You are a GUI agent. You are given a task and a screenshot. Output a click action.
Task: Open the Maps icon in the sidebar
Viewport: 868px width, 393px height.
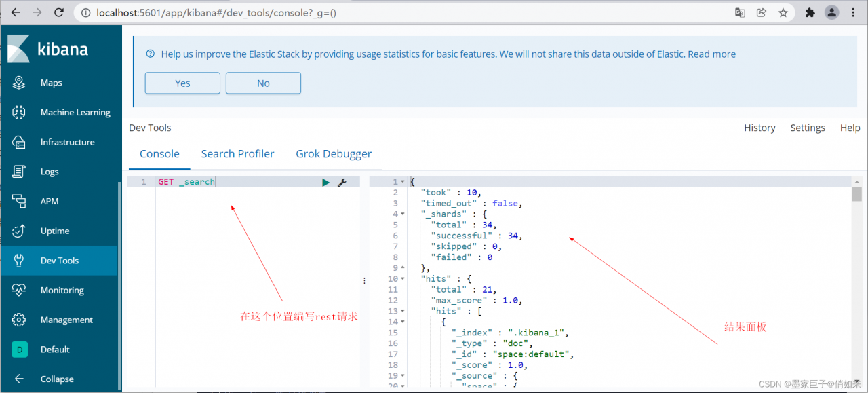(x=19, y=83)
